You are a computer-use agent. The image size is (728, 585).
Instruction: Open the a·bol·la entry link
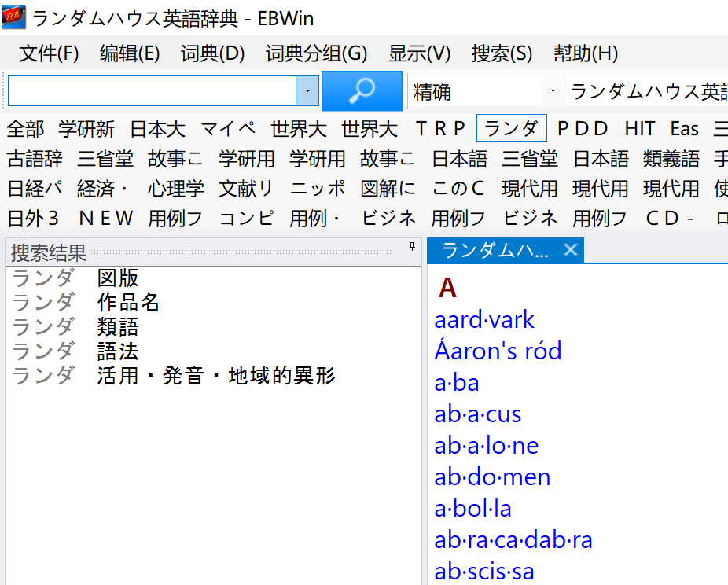pos(472,509)
